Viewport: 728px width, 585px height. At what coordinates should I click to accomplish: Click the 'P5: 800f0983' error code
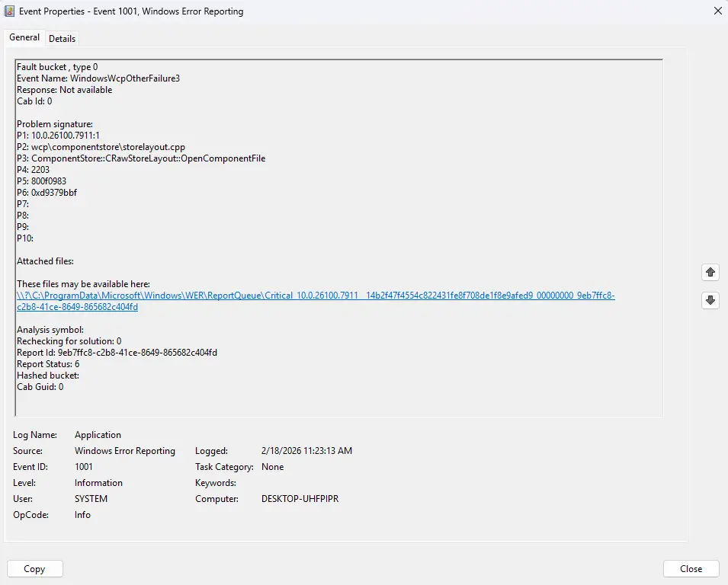[41, 181]
